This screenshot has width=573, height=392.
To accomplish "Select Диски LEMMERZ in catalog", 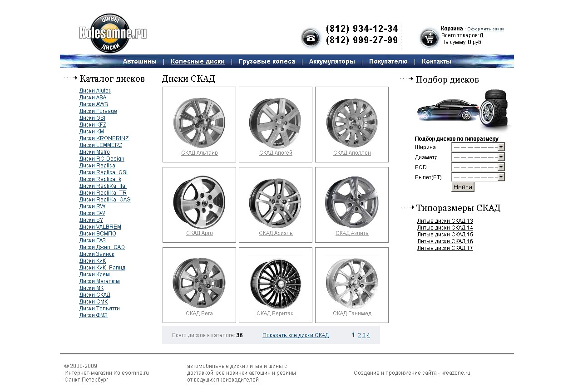I will (x=101, y=145).
